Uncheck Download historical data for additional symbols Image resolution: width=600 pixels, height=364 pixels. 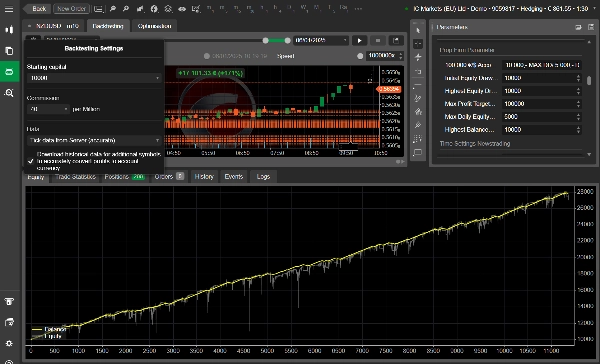31,161
